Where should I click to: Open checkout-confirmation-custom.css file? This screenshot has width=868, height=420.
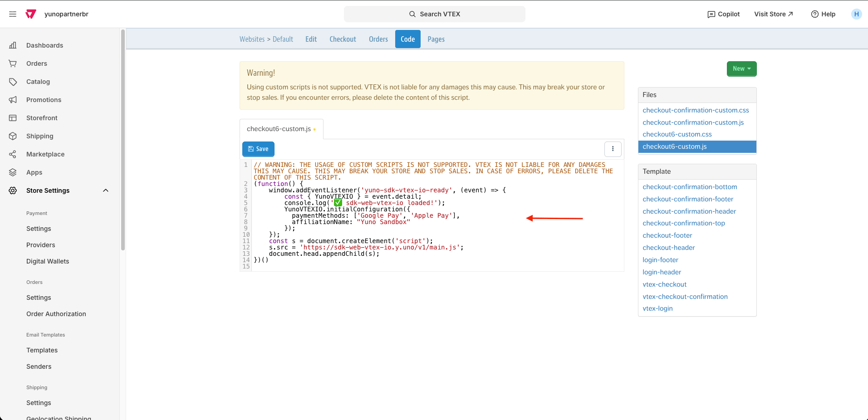coord(696,110)
